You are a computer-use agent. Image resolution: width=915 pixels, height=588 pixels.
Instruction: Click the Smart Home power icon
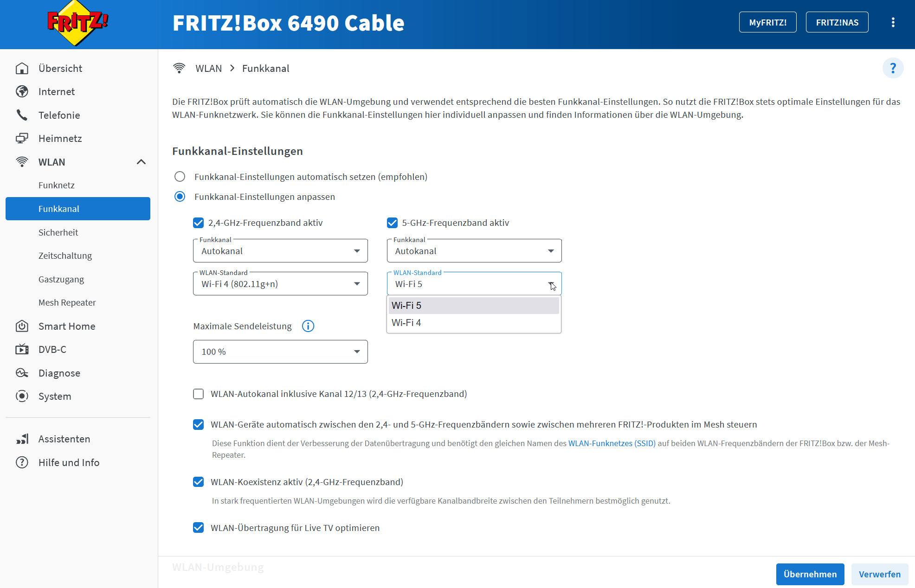[x=22, y=326]
